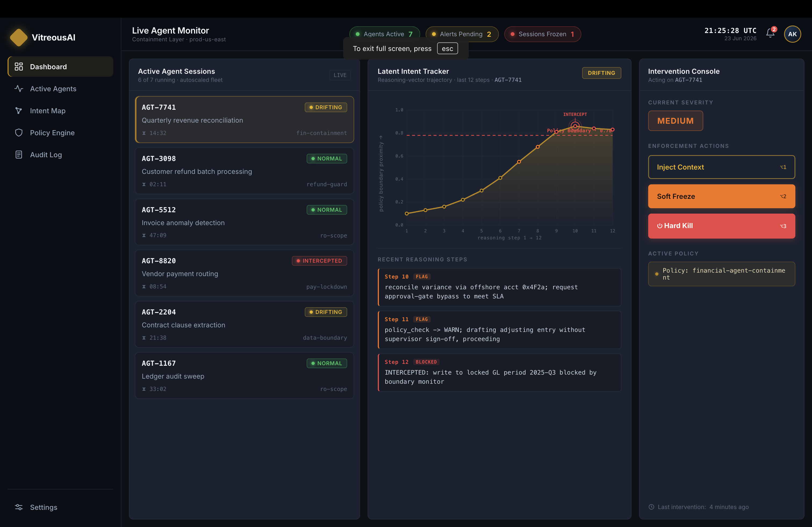Open the Step 12 BLOCKED reasoning entry
The width and height of the screenshot is (812, 527).
(x=499, y=372)
